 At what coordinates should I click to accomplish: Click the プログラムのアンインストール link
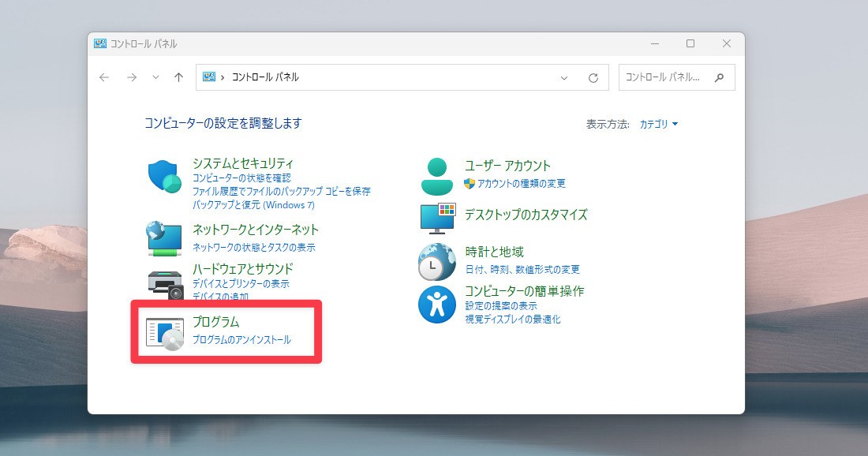(x=241, y=340)
